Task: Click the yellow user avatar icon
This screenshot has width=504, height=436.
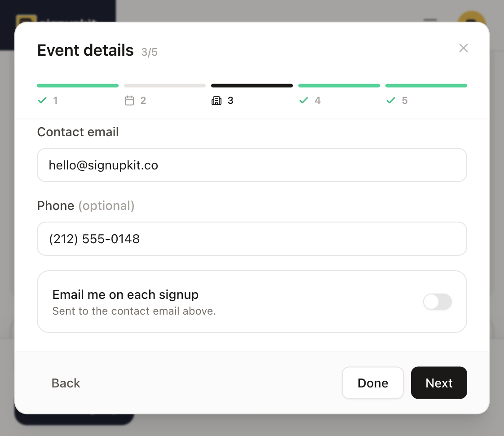Action: click(x=471, y=18)
